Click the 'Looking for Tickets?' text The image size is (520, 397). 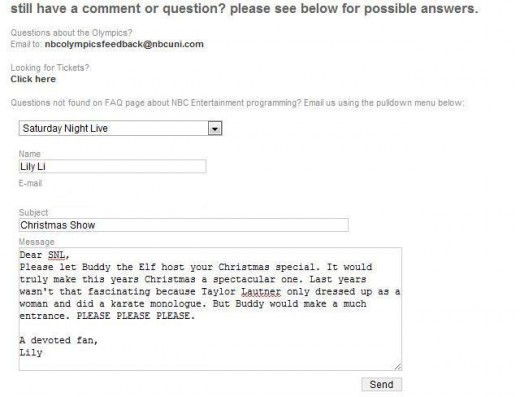click(x=50, y=68)
